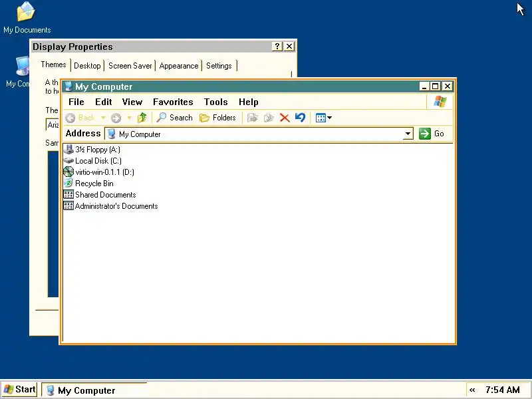Click the Back arrow toolbar icon
The image size is (532, 399).
70,118
